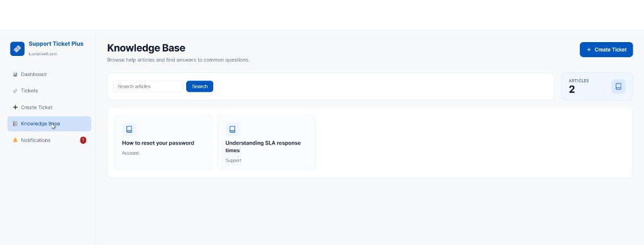Select the Knowledge Base sidebar item
The width and height of the screenshot is (644, 245).
point(49,124)
